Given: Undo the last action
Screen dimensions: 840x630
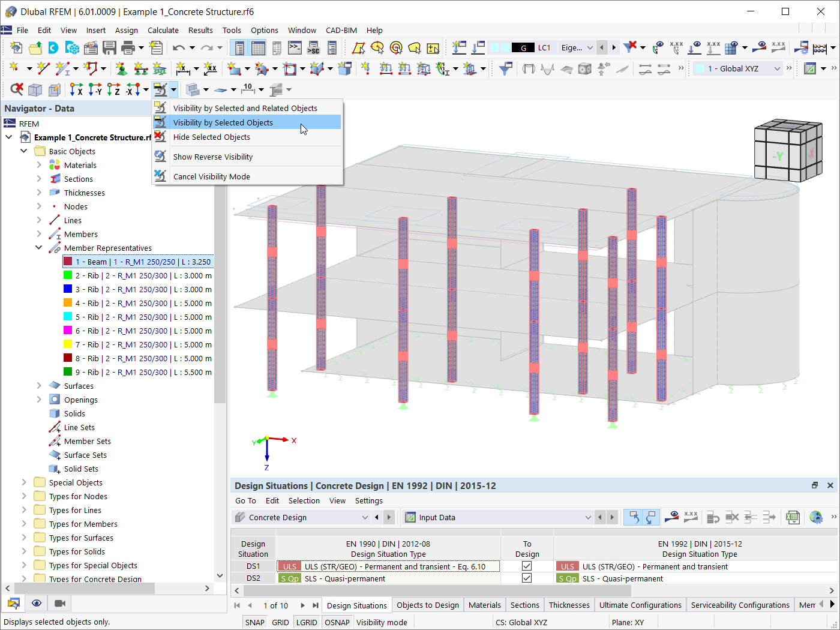Looking at the screenshot, I should click(180, 47).
